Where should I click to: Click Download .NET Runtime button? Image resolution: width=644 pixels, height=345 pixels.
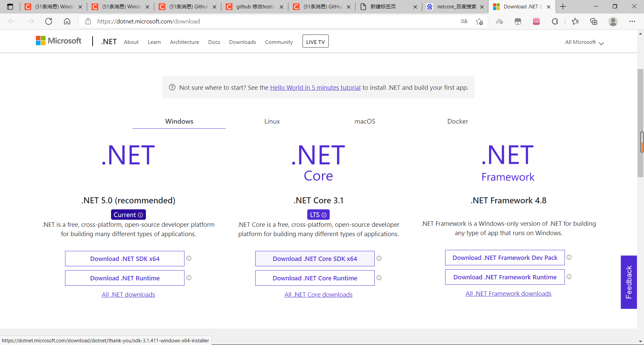(125, 278)
